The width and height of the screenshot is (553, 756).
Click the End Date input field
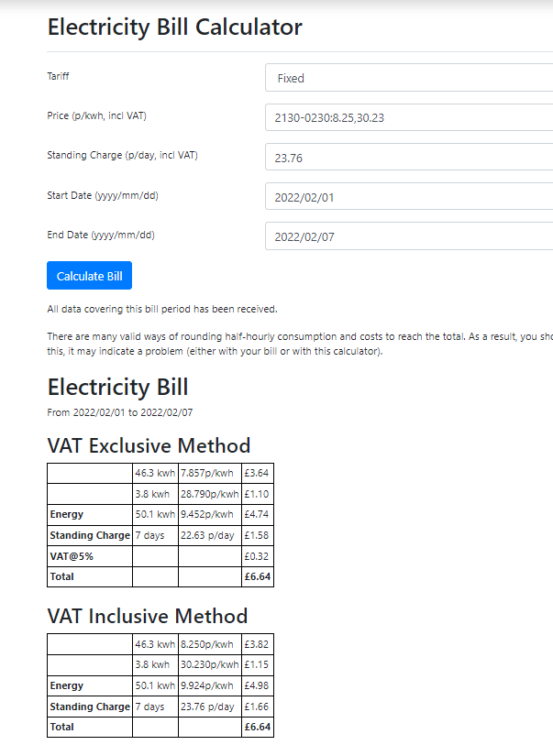point(408,236)
